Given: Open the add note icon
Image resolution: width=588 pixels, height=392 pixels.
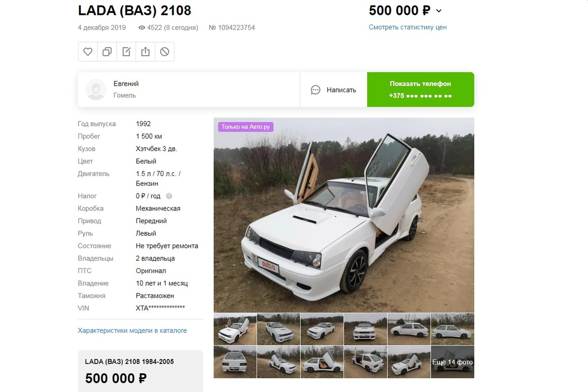Looking at the screenshot, I should [x=126, y=52].
